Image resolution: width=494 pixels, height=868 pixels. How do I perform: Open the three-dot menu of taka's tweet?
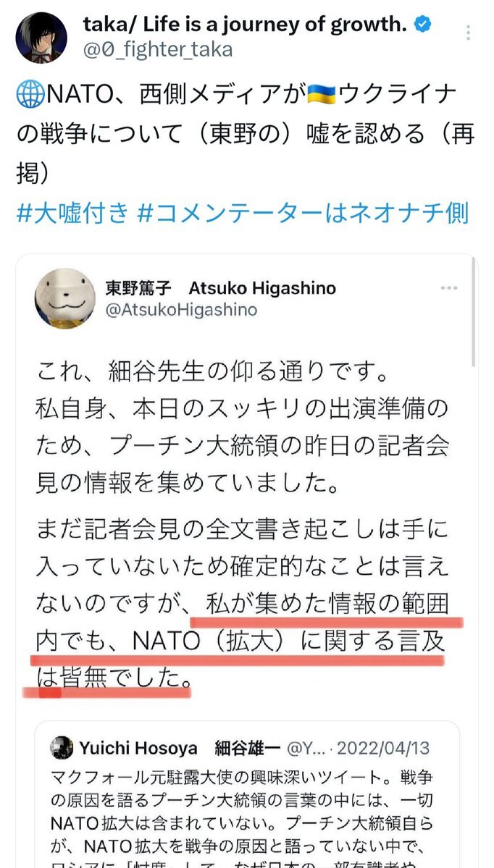469,32
